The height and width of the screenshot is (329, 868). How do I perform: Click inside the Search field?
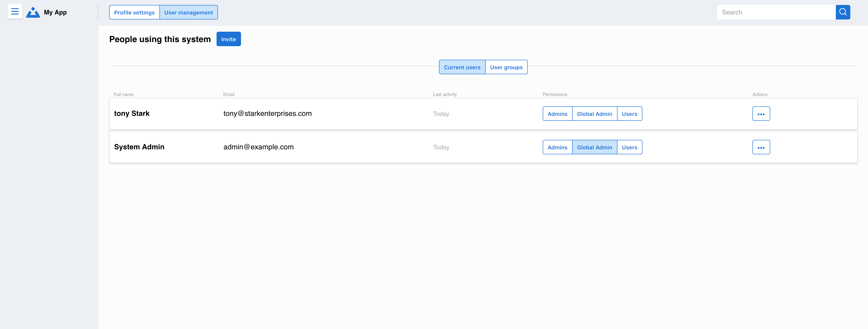[775, 12]
